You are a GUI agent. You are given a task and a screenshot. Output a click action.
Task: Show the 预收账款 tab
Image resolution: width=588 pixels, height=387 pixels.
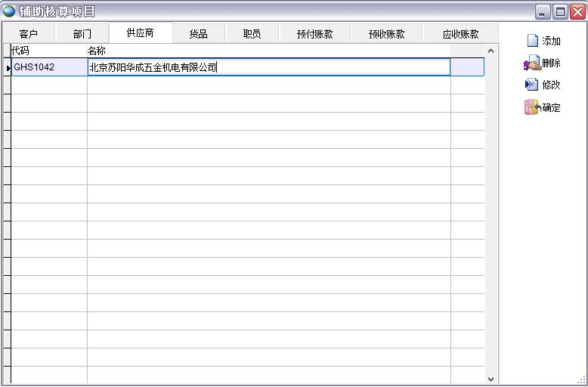click(386, 34)
